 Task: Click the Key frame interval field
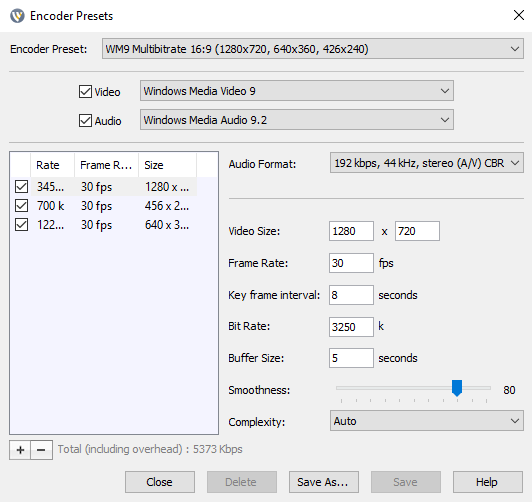pyautogui.click(x=351, y=295)
